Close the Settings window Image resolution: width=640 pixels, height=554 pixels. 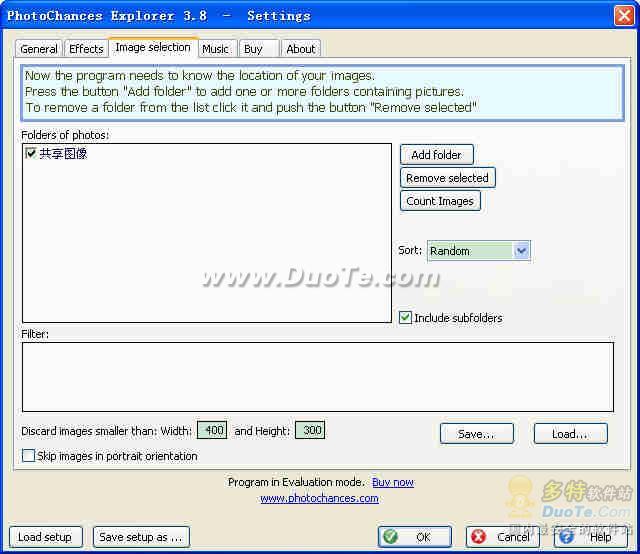pos(624,16)
